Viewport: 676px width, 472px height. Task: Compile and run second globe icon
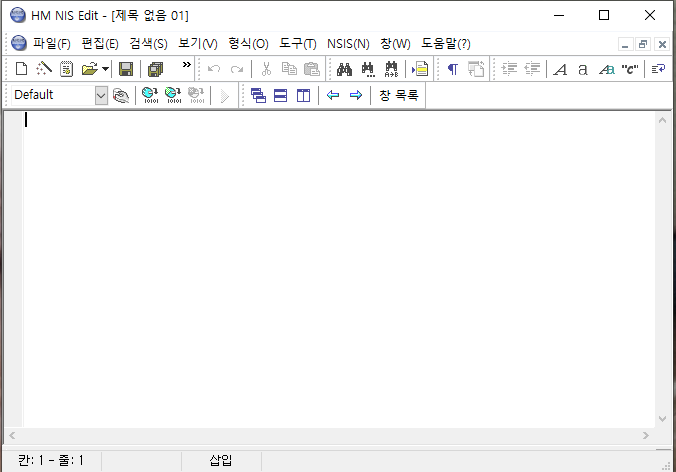[173, 95]
